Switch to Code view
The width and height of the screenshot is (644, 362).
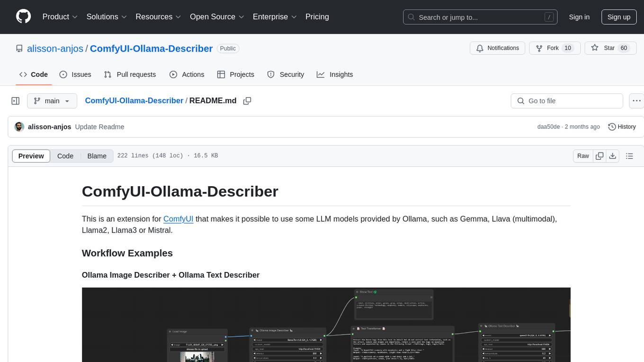(65, 156)
